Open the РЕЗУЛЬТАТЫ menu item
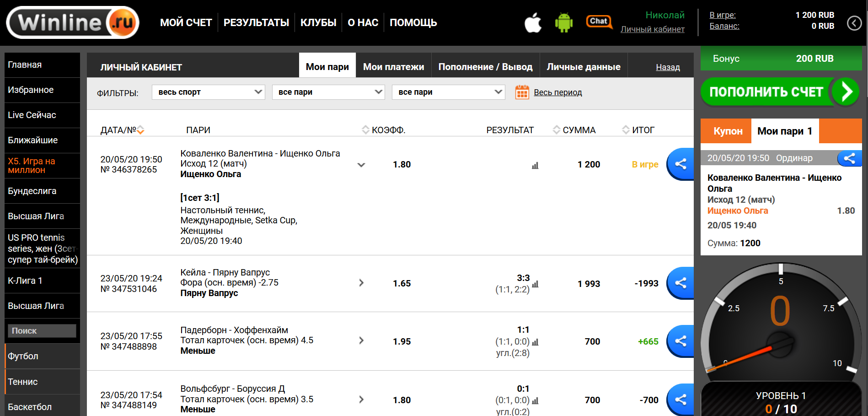 pos(256,22)
